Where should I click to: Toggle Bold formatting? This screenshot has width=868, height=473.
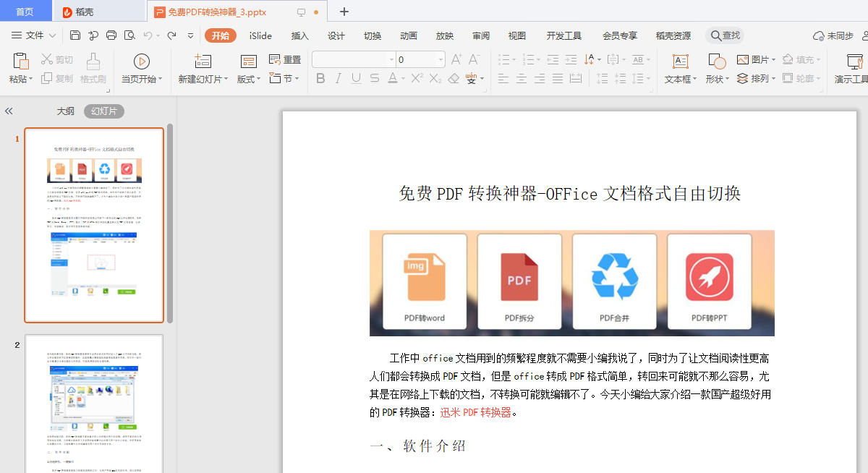[x=320, y=78]
